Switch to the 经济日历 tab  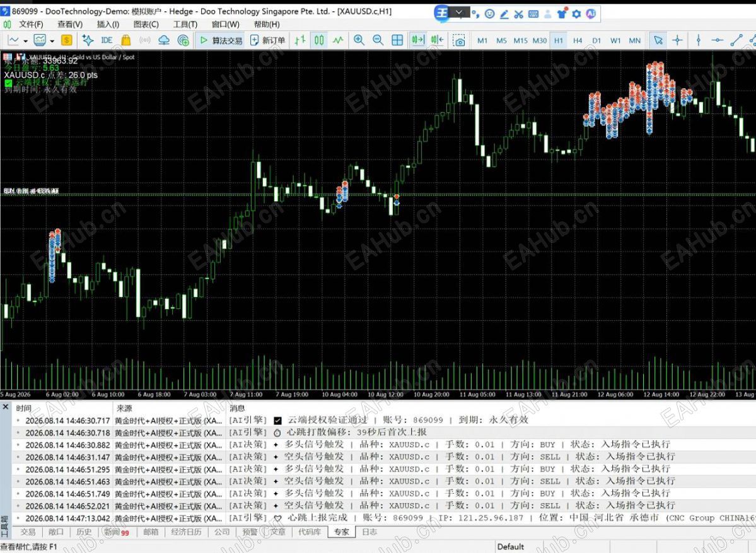[186, 532]
